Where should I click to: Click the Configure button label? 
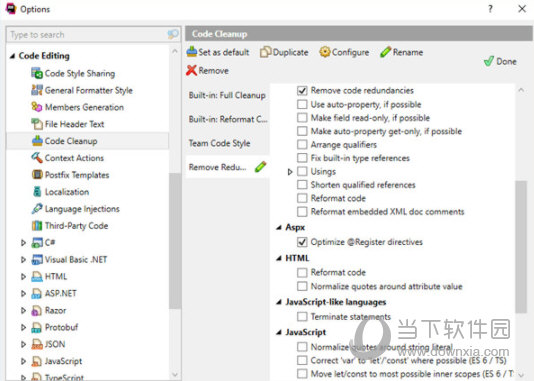tap(350, 52)
